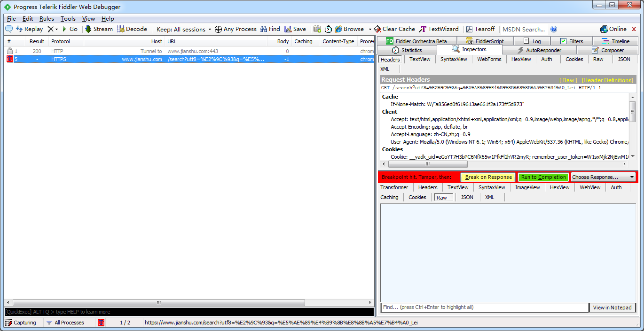Open the TextWizard tool
Viewport: 644px width, 331px height.
coord(439,29)
